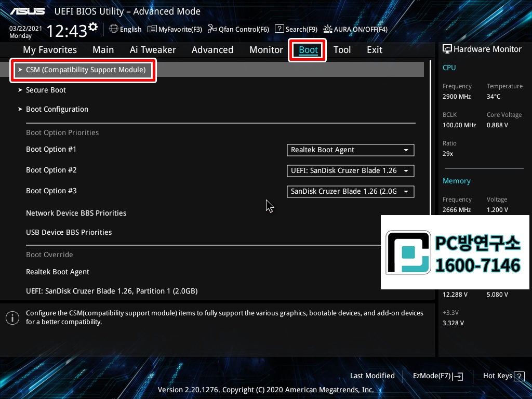The width and height of the screenshot is (532, 399).
Task: Open the My Favorites tab
Action: [50, 50]
